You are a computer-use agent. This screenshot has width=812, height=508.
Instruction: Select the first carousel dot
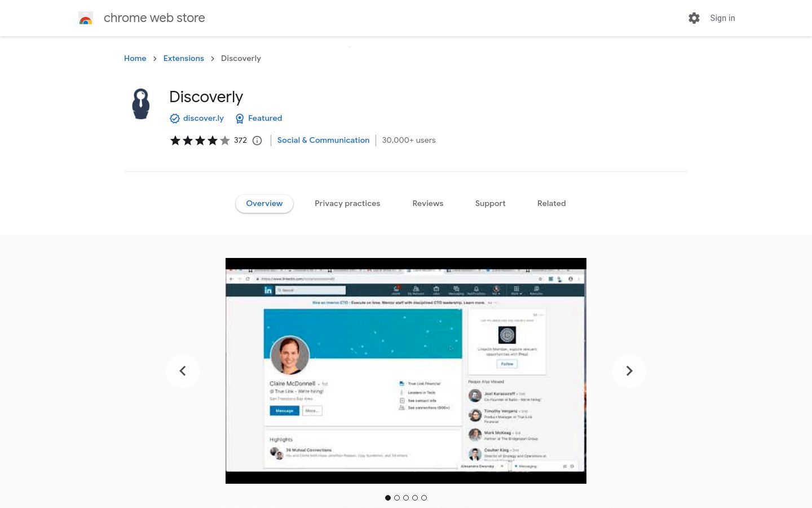coord(388,498)
